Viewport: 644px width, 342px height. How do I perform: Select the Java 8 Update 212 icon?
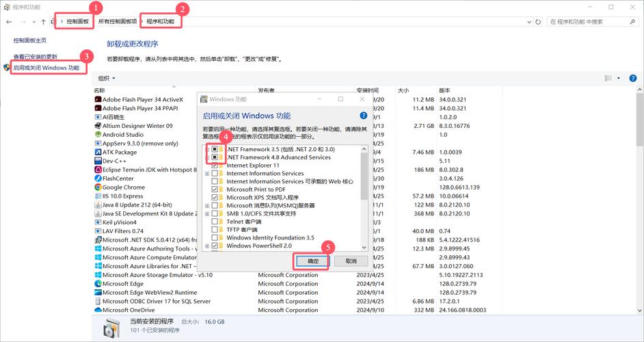point(98,205)
